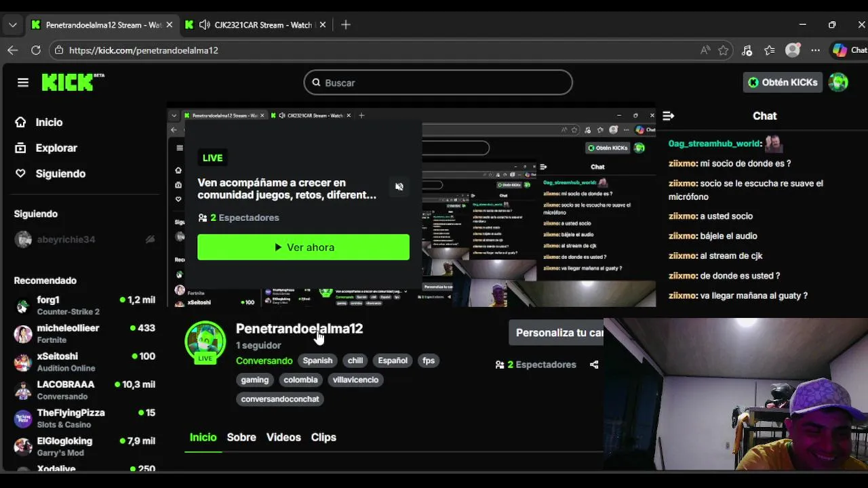Open browser extensions icon

click(747, 50)
